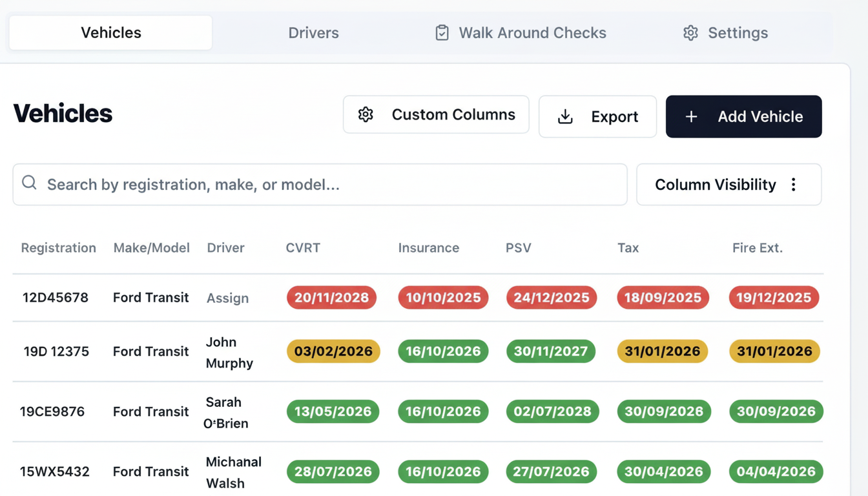Click the Make/Model column header
Image resolution: width=868 pixels, height=496 pixels.
(151, 248)
